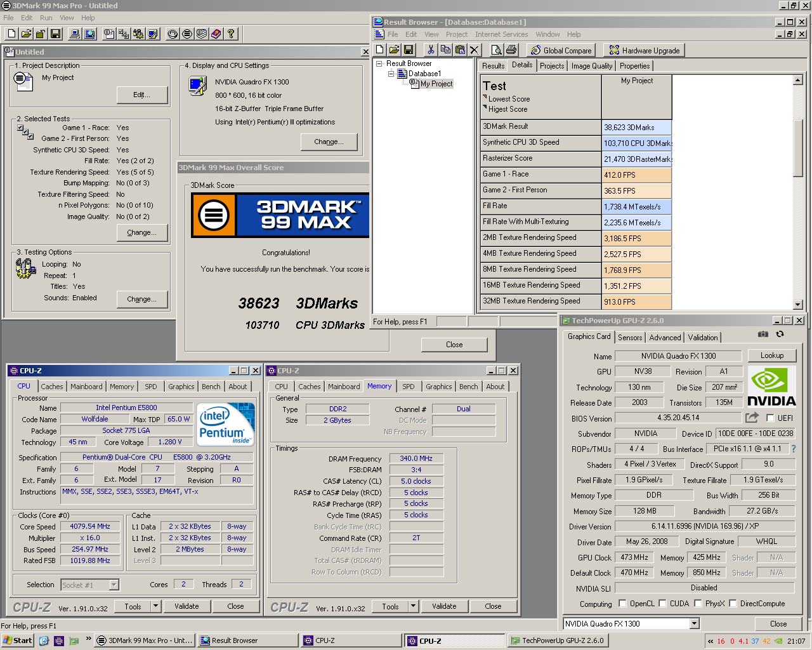Open Mainboard tab in left CPU-Z window

pos(86,387)
